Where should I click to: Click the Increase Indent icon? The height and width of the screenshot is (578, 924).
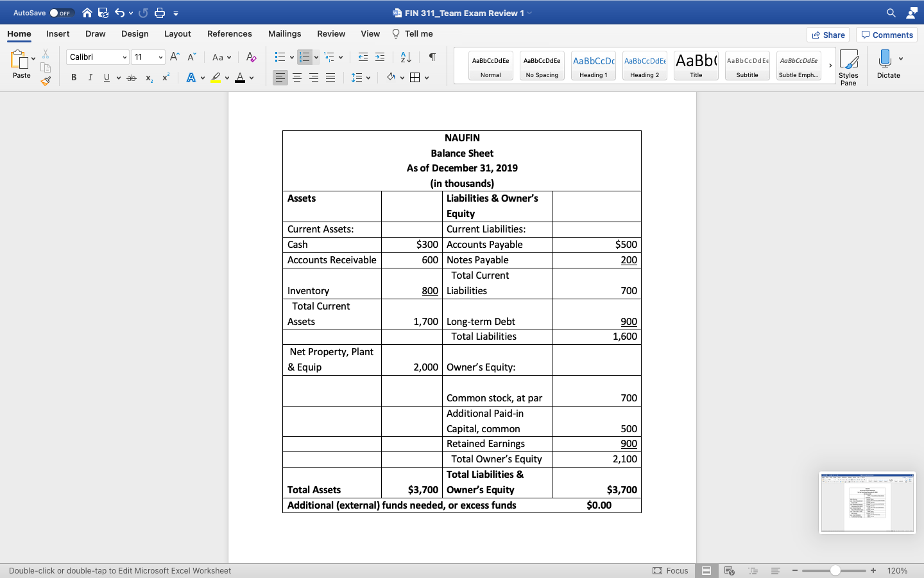tap(380, 57)
